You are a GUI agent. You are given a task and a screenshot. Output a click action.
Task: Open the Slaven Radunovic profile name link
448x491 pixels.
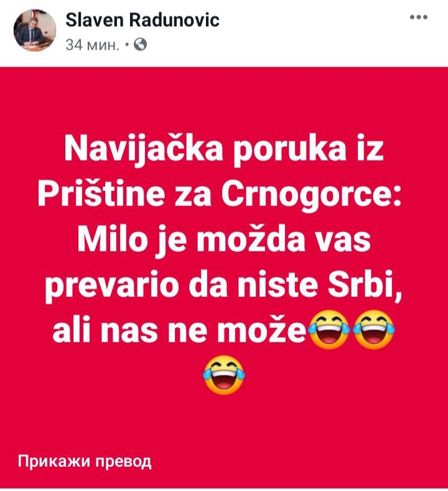[x=142, y=20]
